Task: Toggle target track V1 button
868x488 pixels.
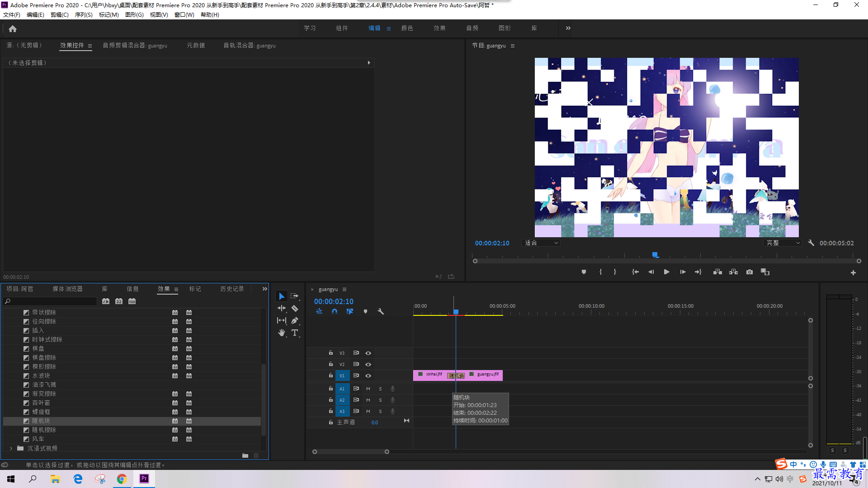Action: [x=342, y=375]
